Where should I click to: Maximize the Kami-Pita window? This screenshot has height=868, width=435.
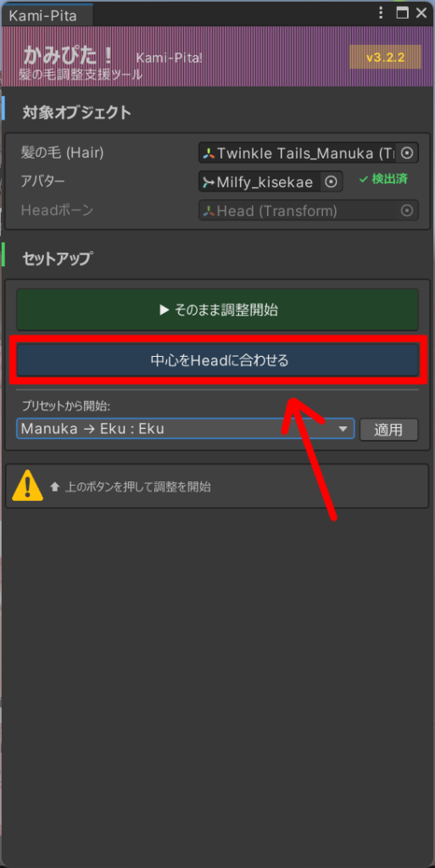point(402,13)
